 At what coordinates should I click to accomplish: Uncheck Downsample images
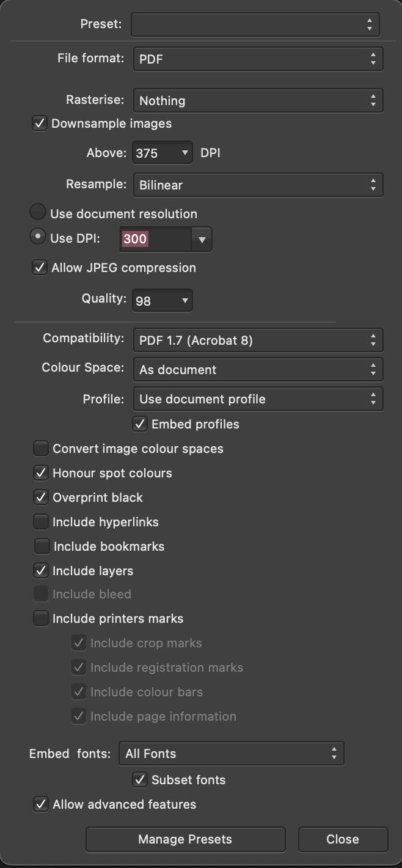point(39,123)
